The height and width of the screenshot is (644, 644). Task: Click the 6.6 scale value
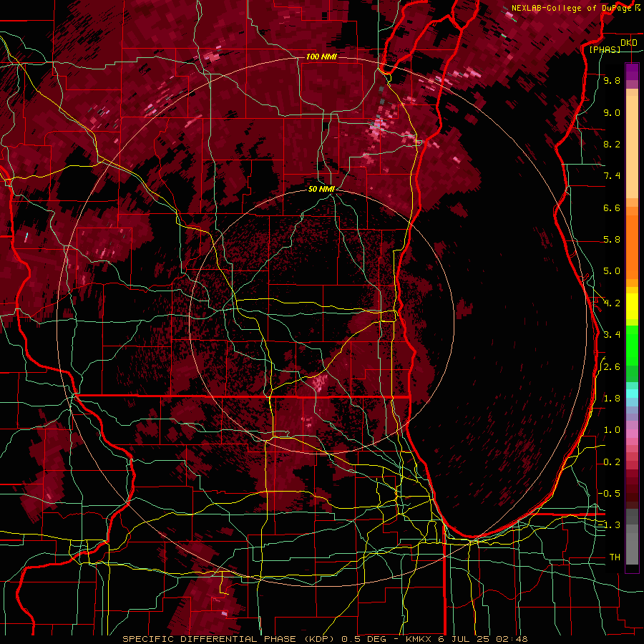point(612,208)
